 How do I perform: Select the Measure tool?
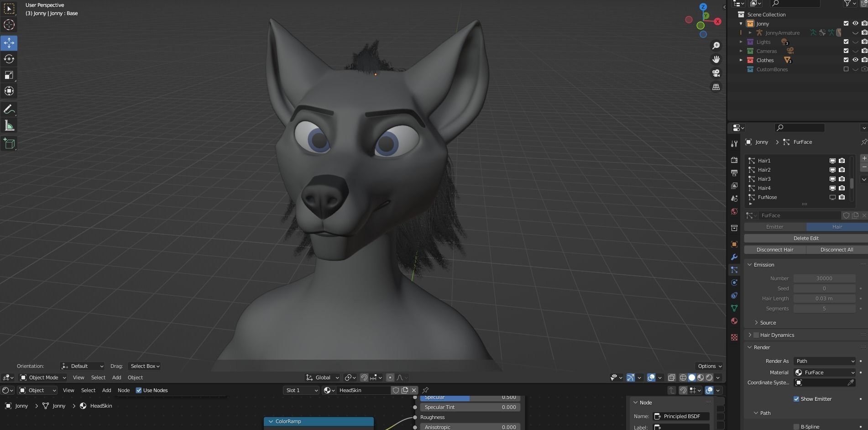coord(9,126)
